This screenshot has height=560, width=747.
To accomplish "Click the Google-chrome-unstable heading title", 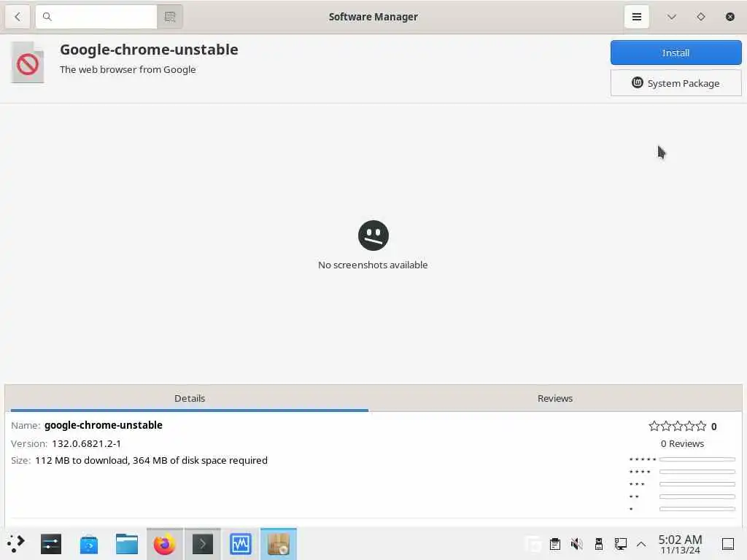I will click(149, 50).
